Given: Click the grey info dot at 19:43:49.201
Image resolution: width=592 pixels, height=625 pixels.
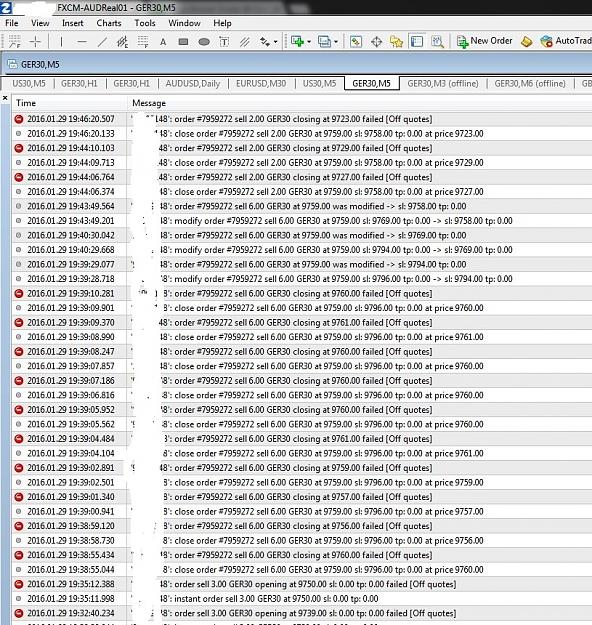Looking at the screenshot, I should [18, 220].
